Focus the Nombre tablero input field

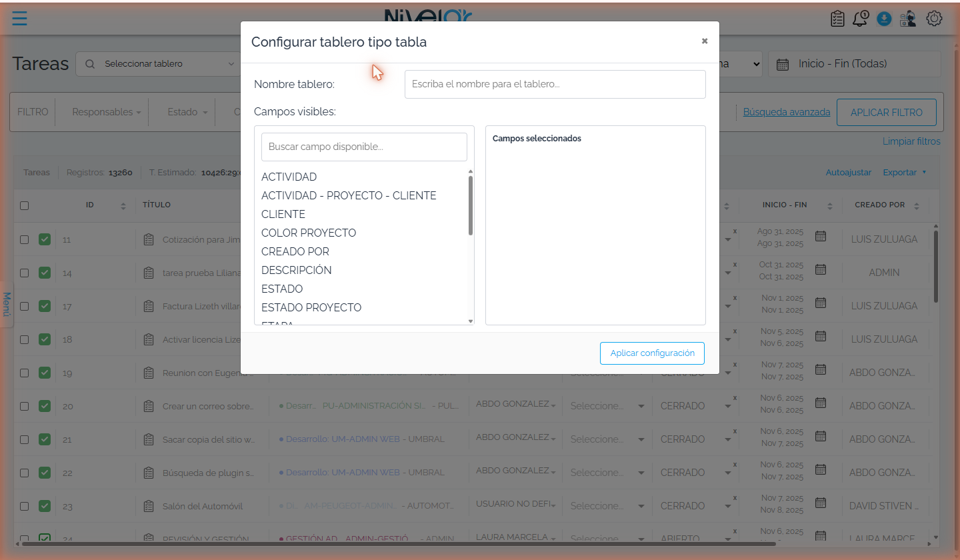pyautogui.click(x=555, y=84)
